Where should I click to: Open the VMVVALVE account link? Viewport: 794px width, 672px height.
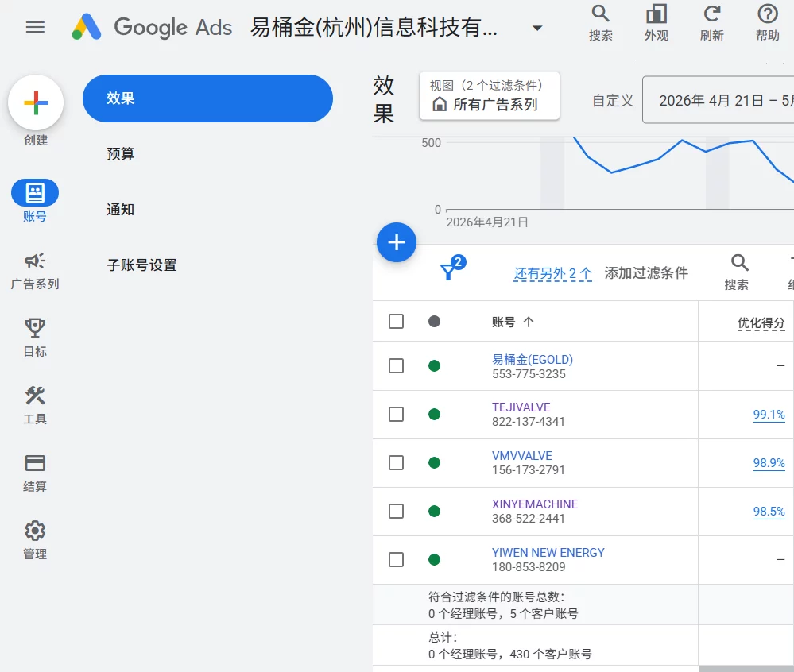[522, 455]
